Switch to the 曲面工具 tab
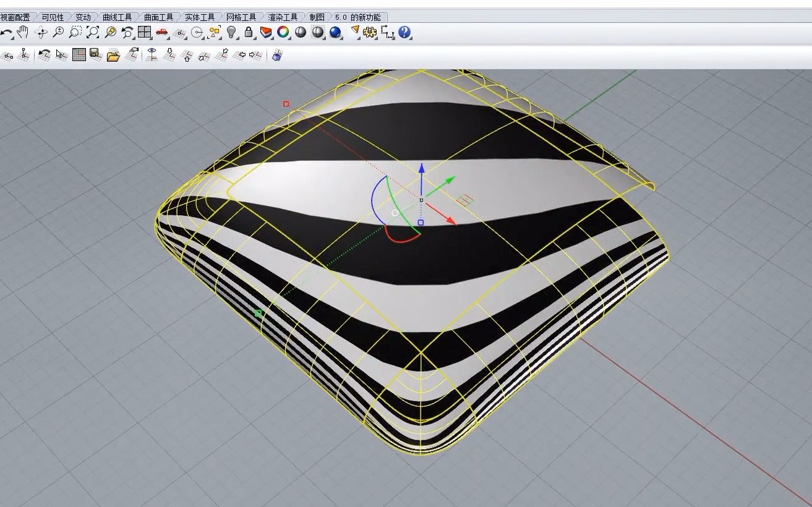The height and width of the screenshot is (507, 812). 159,17
